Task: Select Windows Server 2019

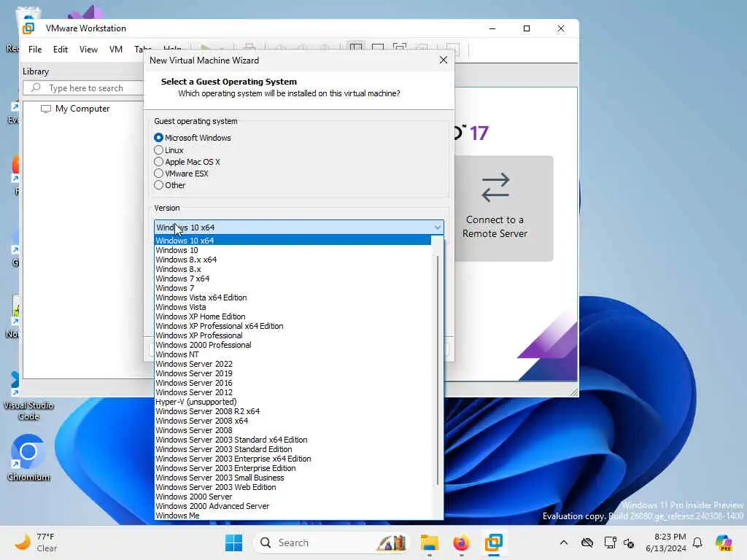Action: pyautogui.click(x=293, y=374)
